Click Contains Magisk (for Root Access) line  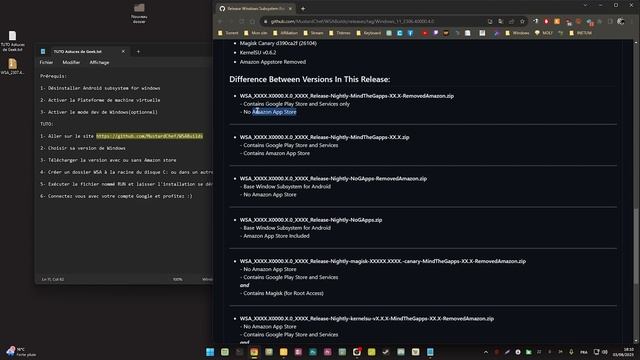(283, 293)
